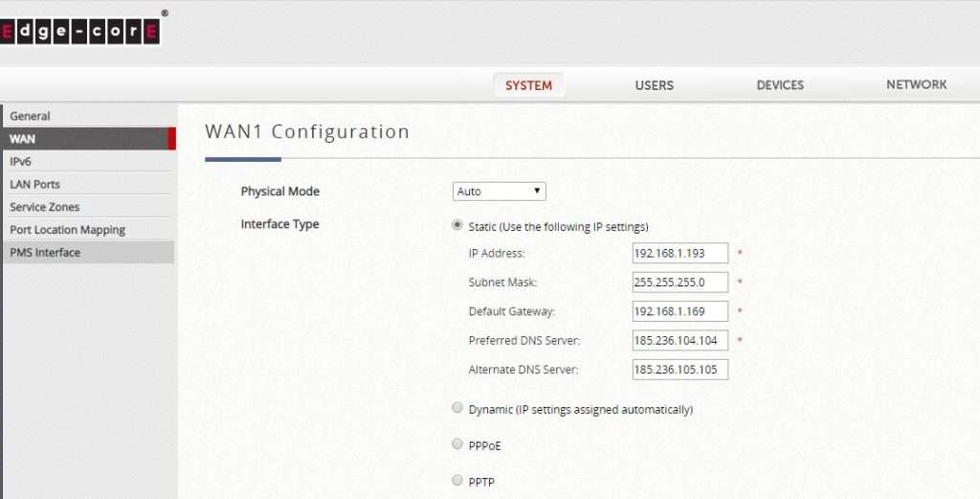Click the Physical Mode label
This screenshot has height=499, width=980.
[x=280, y=192]
